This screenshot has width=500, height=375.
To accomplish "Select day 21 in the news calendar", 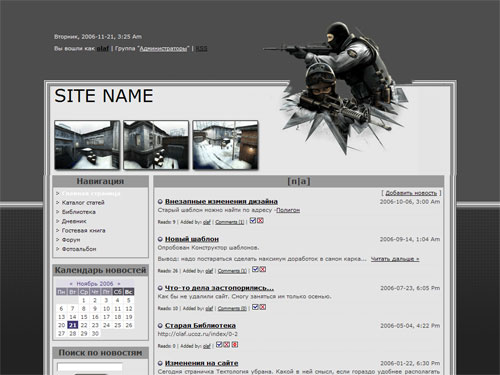I will point(73,325).
